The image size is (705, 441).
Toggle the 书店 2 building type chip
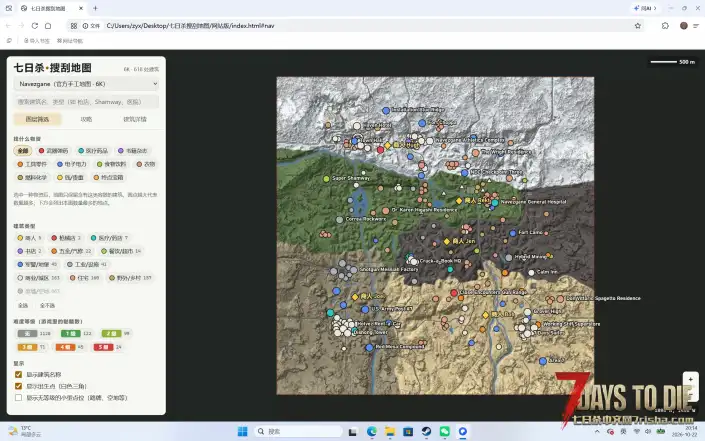tap(29, 251)
